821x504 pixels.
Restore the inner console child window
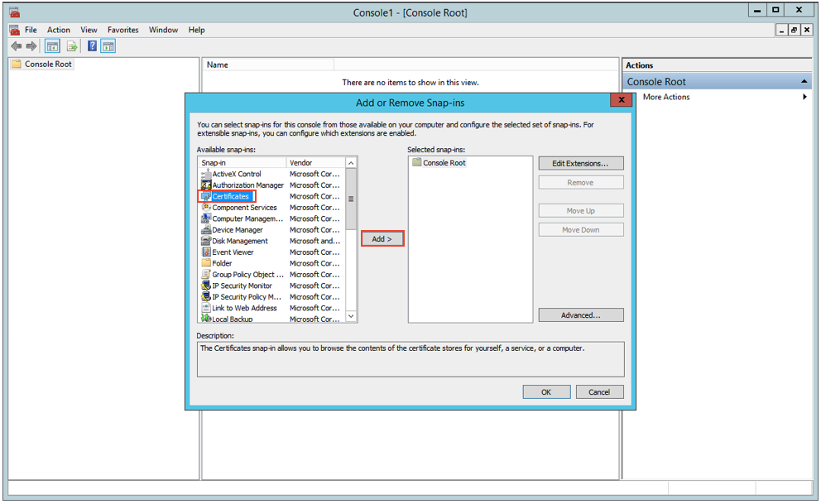[794, 31]
